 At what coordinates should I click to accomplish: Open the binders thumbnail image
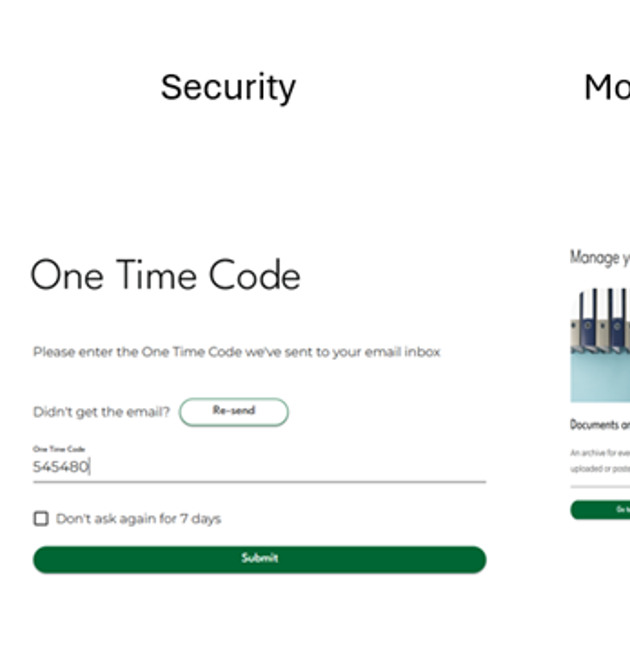600,345
